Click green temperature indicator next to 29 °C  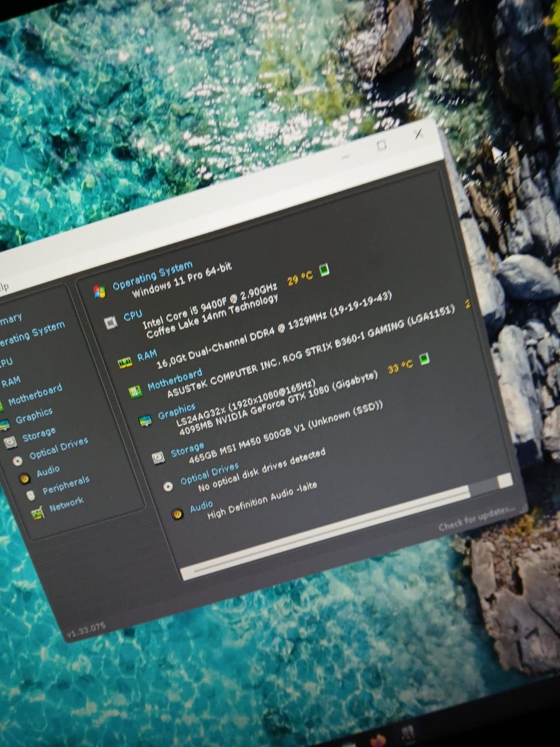(324, 269)
